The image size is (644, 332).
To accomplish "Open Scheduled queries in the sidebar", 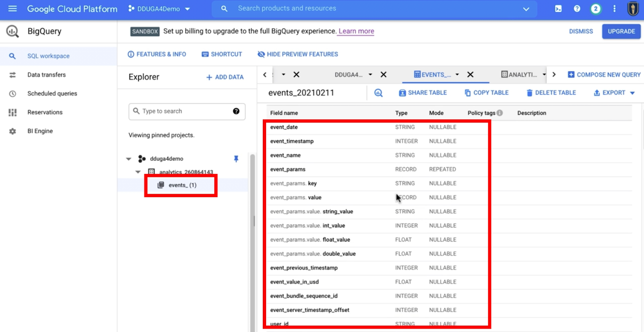I will [x=58, y=93].
